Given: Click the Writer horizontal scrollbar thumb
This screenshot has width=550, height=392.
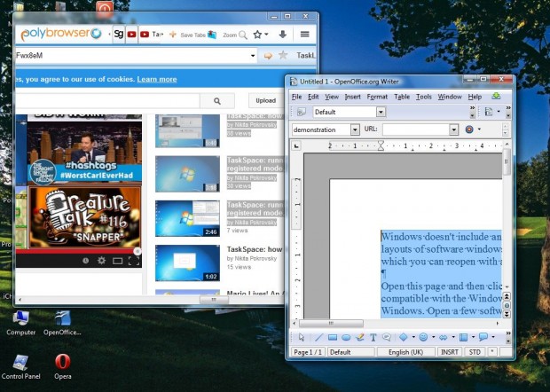Looking at the screenshot, I should pos(331,324).
